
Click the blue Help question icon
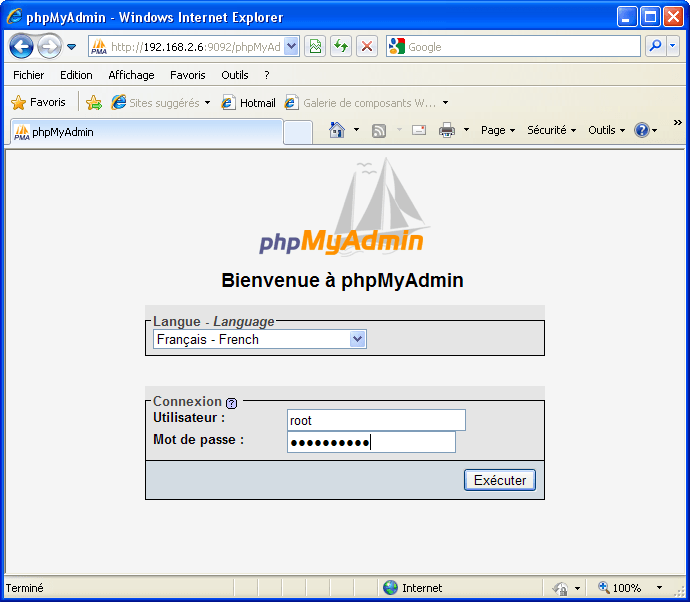pos(642,130)
